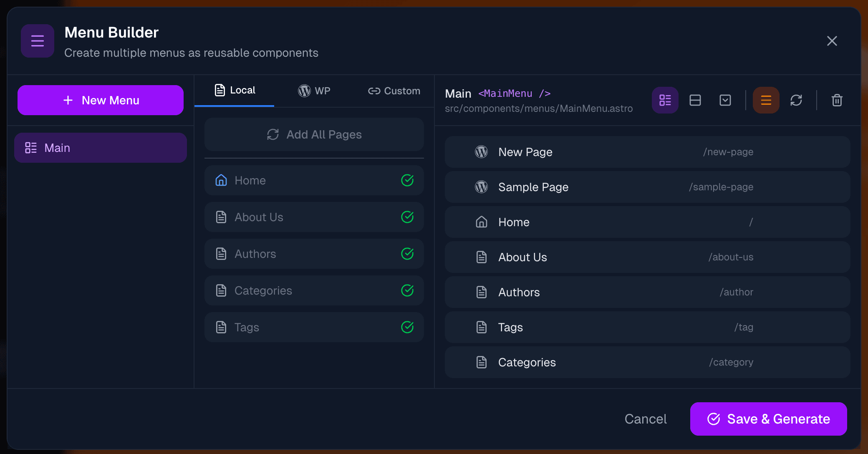Select the Main menu in the sidebar

click(100, 147)
